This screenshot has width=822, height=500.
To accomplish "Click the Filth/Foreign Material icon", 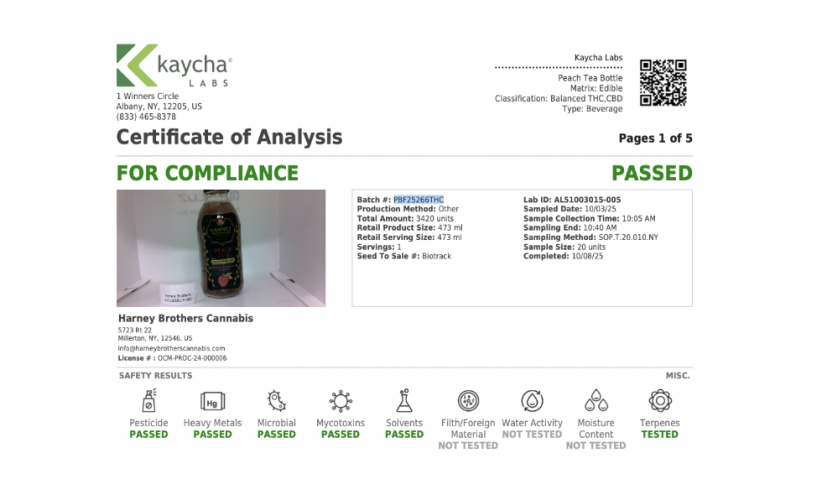I will 468,402.
